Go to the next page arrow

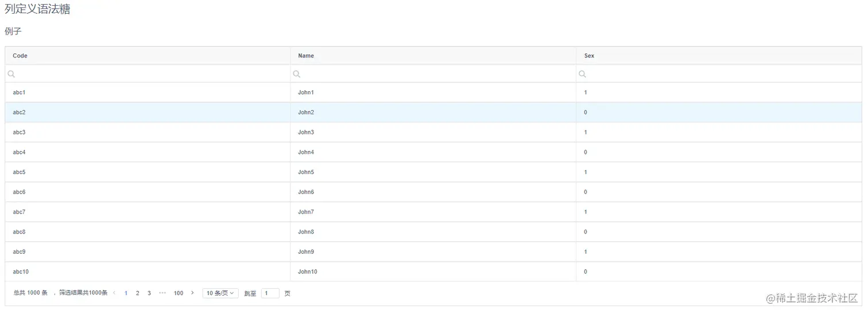(x=192, y=293)
